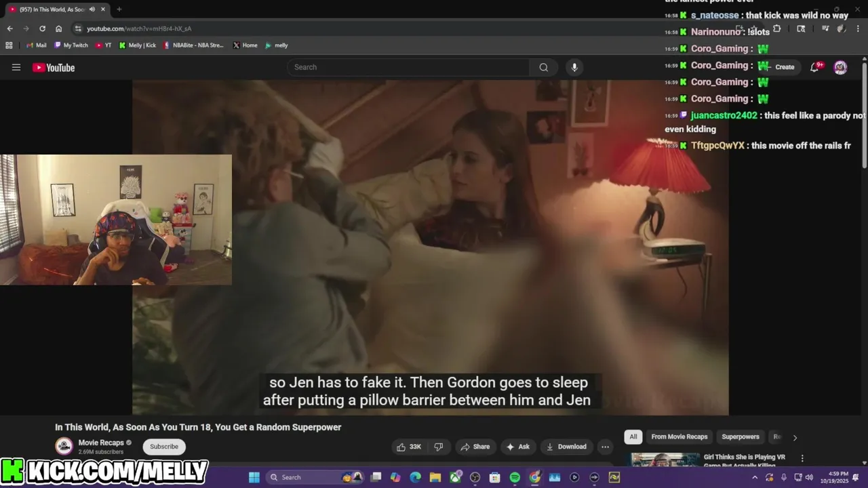Click the Share button

475,447
